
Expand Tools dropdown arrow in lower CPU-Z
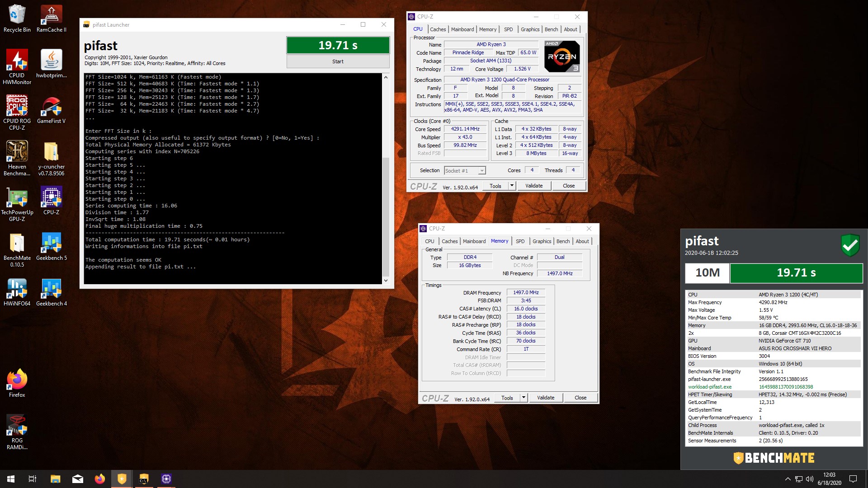(x=524, y=398)
